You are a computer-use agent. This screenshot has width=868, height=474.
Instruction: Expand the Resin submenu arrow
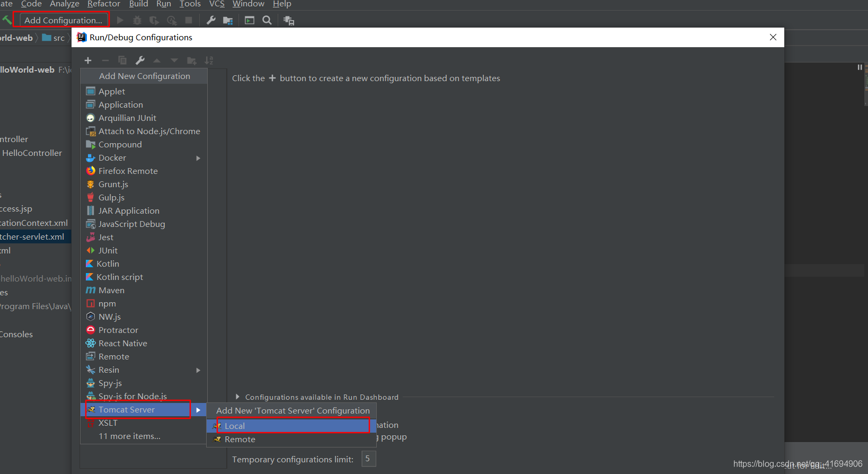(x=198, y=370)
